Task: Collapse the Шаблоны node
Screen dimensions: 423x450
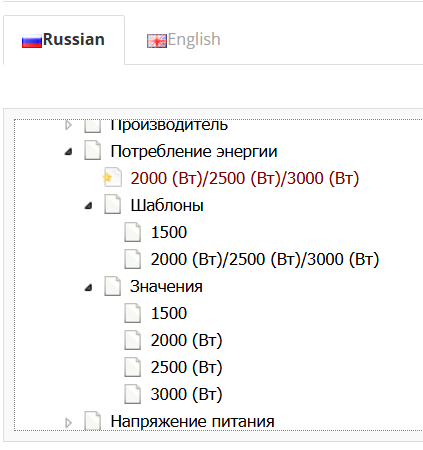Action: pos(88,206)
